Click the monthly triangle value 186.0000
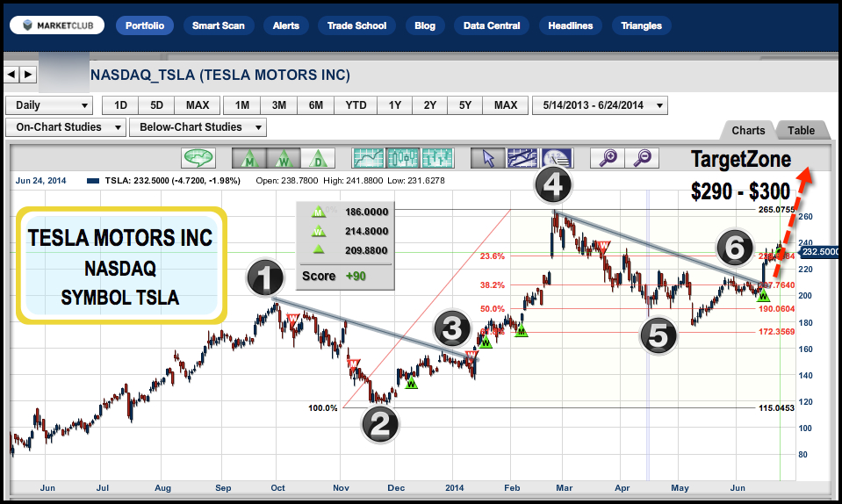842x504 pixels. coord(366,212)
